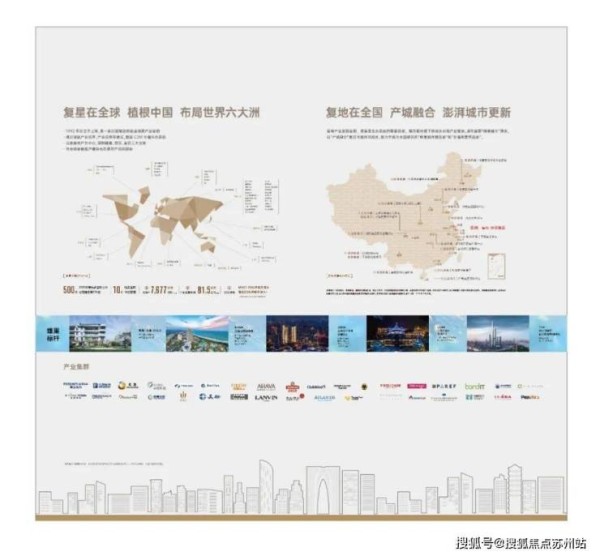
Task: Click the AHAVA brand logo
Action: click(266, 387)
